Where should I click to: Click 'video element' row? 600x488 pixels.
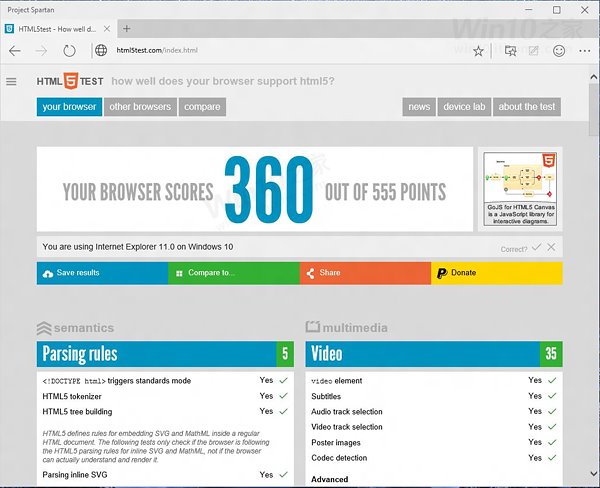[434, 381]
